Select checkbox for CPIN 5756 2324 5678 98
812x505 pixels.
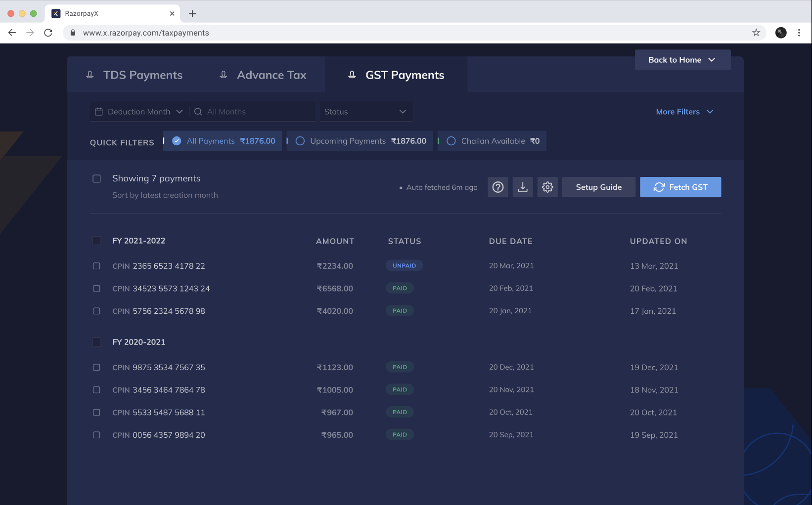[96, 311]
